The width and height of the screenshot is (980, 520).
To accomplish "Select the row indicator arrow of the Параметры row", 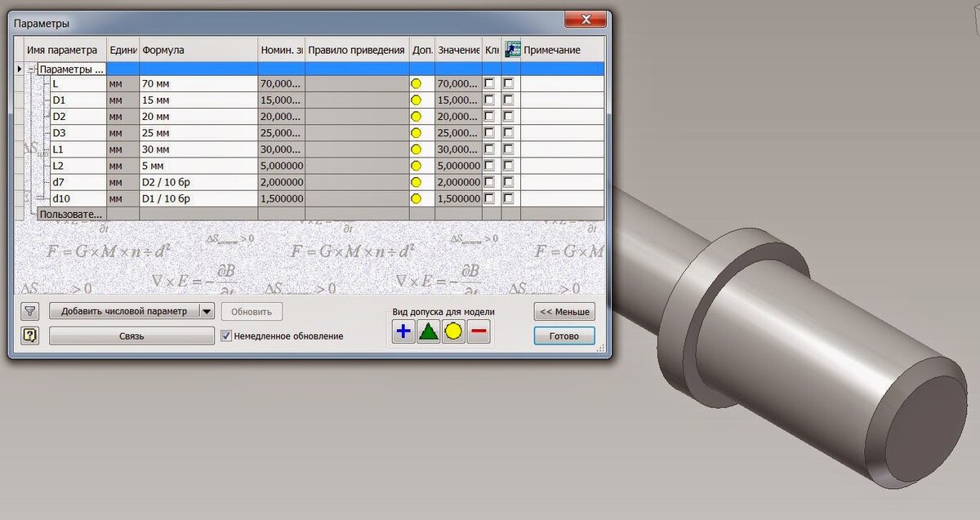I will [20, 69].
